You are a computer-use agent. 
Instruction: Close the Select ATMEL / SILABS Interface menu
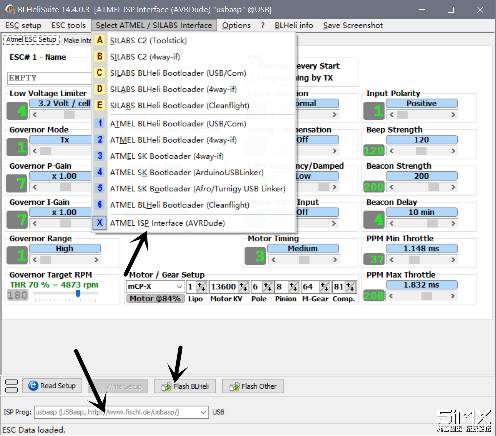coord(154,25)
